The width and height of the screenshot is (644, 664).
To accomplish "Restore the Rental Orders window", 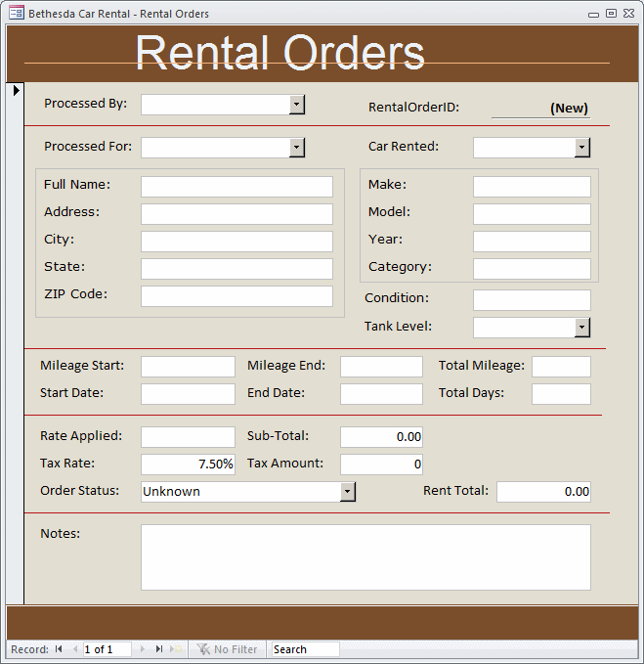I will 611,13.
